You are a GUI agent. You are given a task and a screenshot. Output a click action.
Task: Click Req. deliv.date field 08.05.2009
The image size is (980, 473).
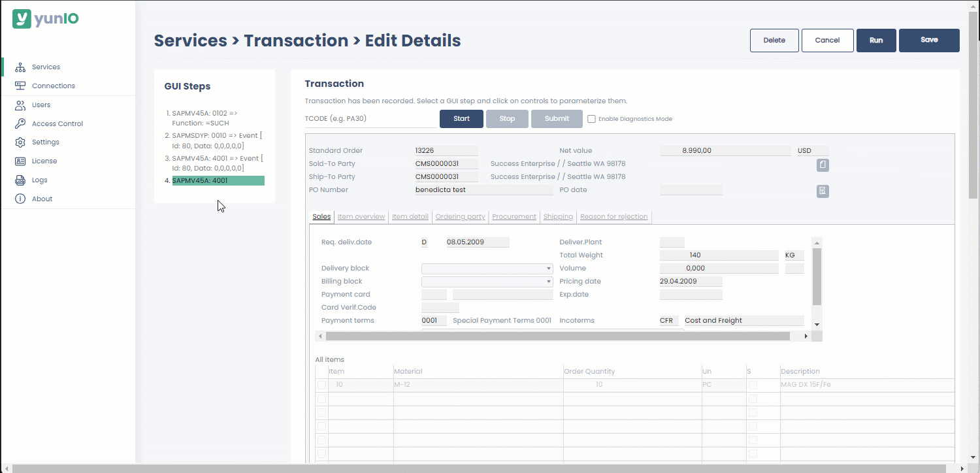pyautogui.click(x=478, y=242)
